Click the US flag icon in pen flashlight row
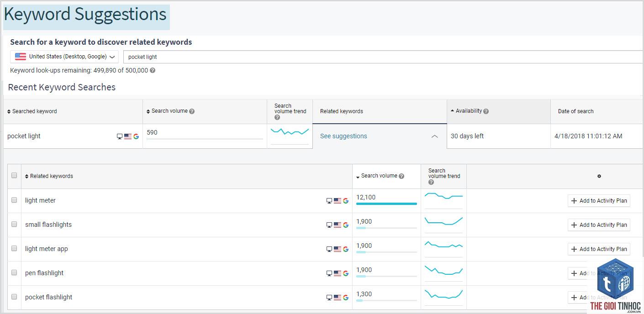The height and width of the screenshot is (314, 644). (x=338, y=273)
